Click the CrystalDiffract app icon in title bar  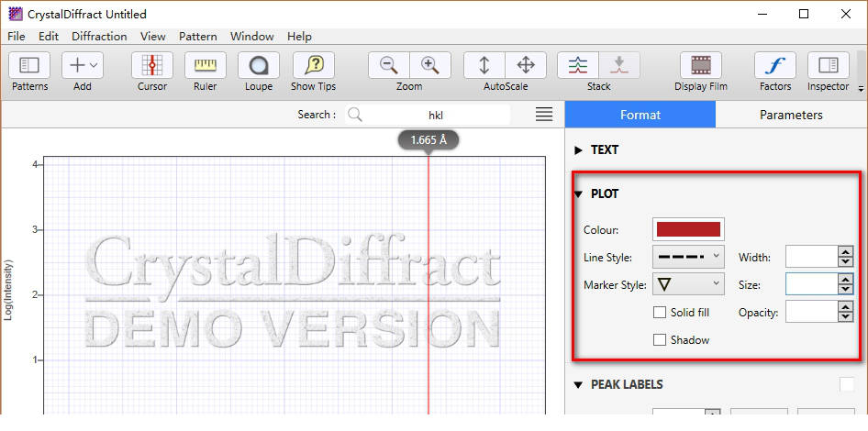pos(15,14)
